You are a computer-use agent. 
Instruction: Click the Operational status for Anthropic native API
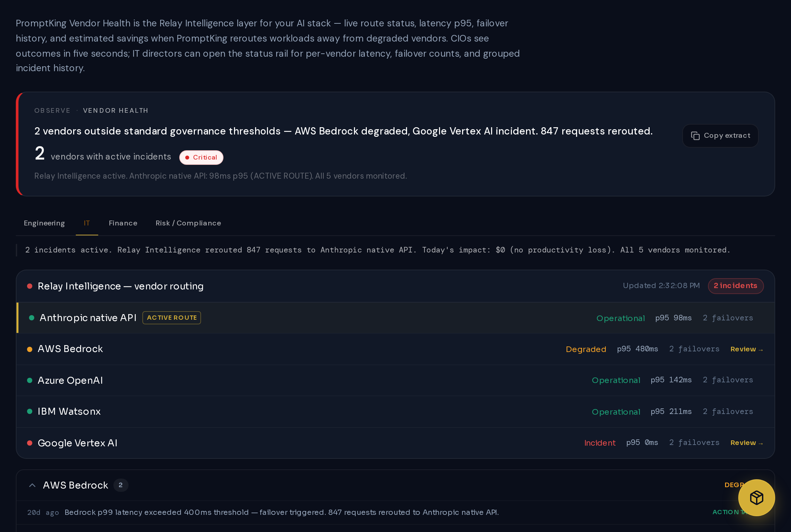[620, 318]
